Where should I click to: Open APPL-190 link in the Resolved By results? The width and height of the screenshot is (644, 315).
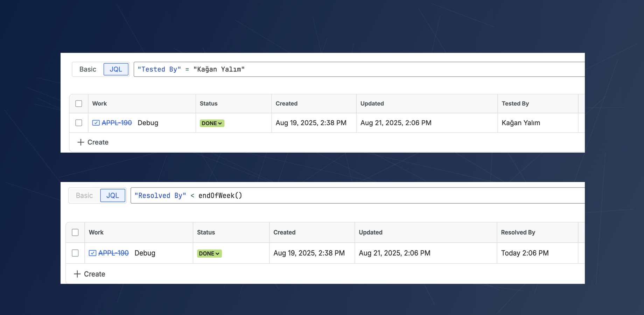113,253
